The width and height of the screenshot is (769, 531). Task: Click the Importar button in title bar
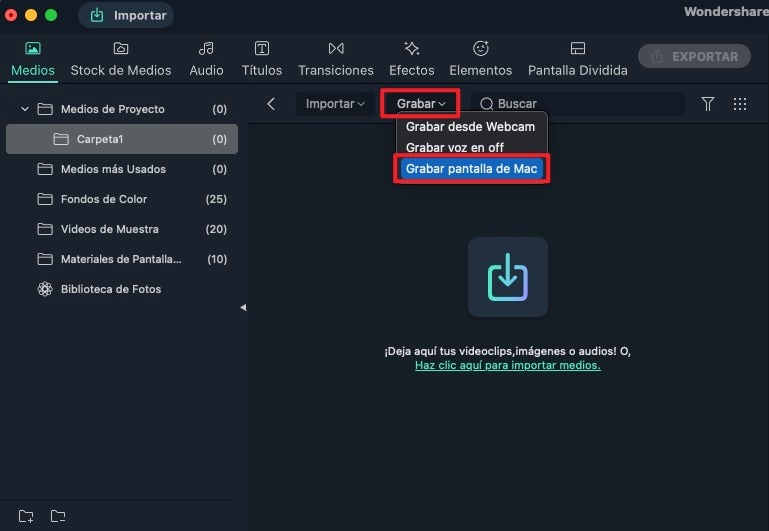126,15
